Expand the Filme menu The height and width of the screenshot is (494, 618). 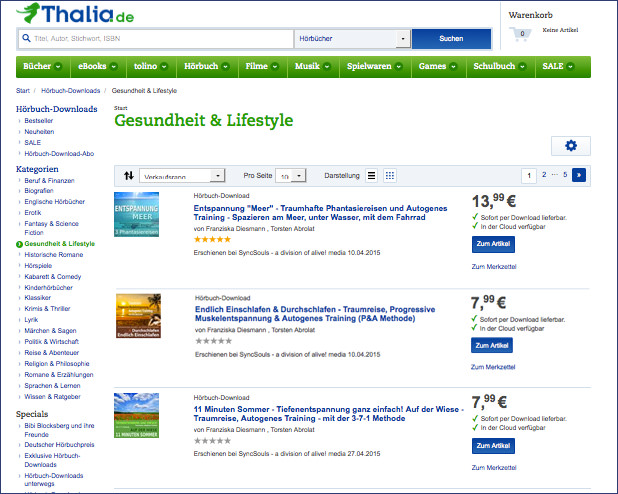click(x=262, y=66)
